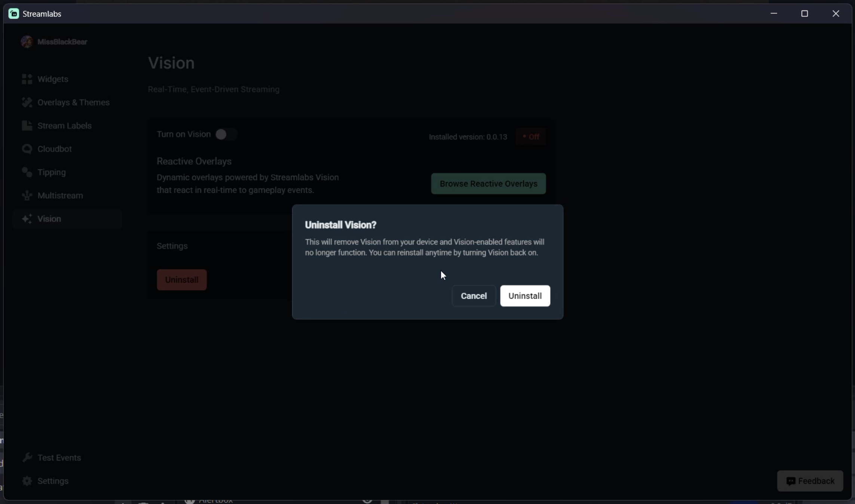Cancel the Uninstall Vision dialog
This screenshot has width=855, height=504.
(x=474, y=296)
